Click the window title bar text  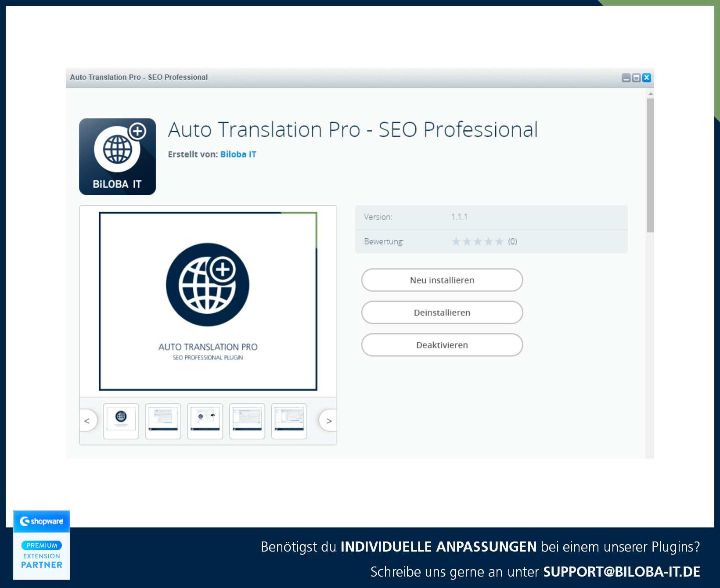pyautogui.click(x=139, y=77)
